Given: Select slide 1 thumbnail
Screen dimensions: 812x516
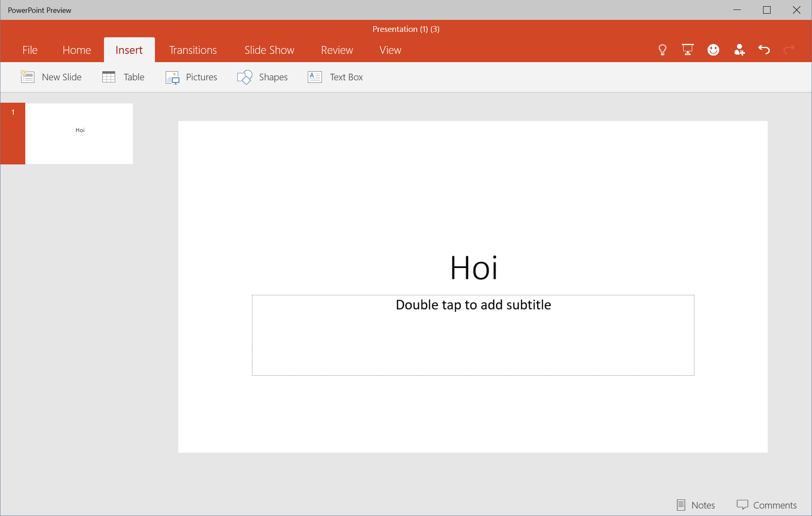Looking at the screenshot, I should point(79,133).
